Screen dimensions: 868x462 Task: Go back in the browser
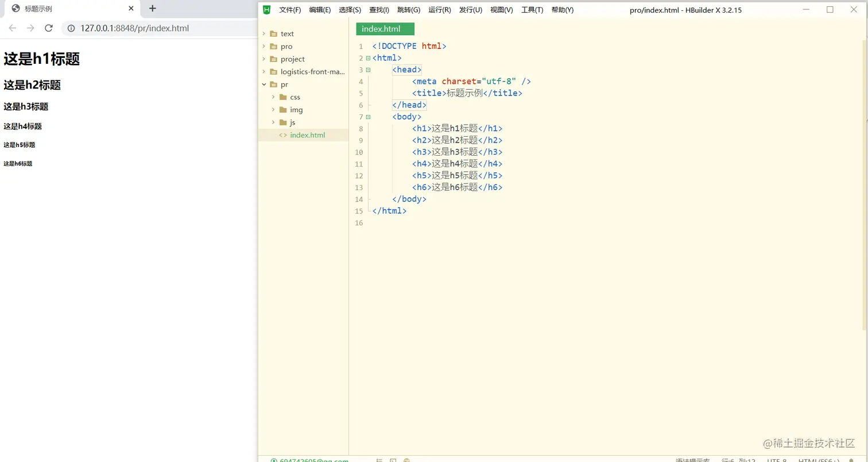point(13,28)
